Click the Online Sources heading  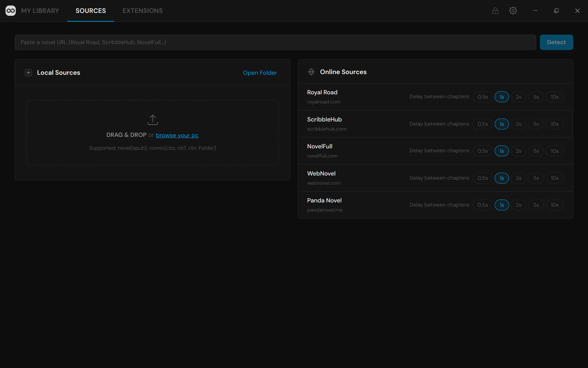coord(343,72)
